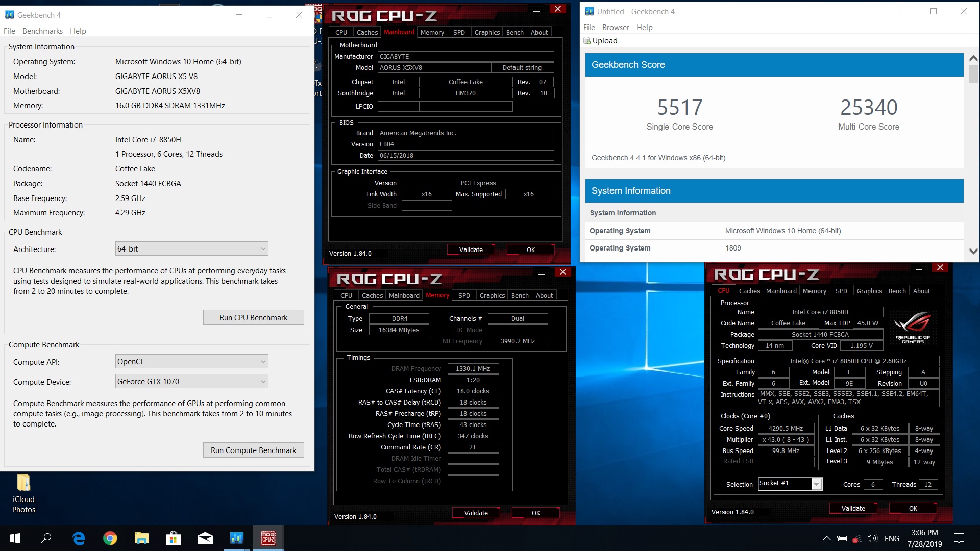980x551 pixels.
Task: Switch to Graphics tab in CPU tab CPU-Z window
Action: (869, 291)
